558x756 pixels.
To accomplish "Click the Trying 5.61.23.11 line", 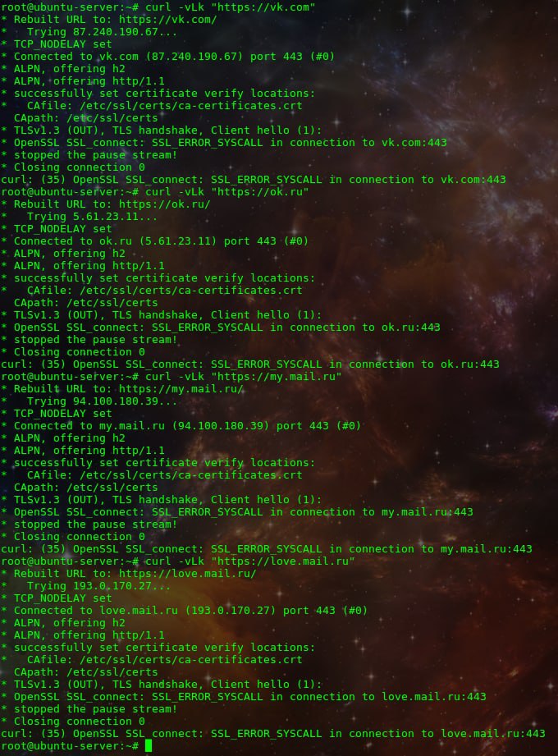I will tap(92, 217).
